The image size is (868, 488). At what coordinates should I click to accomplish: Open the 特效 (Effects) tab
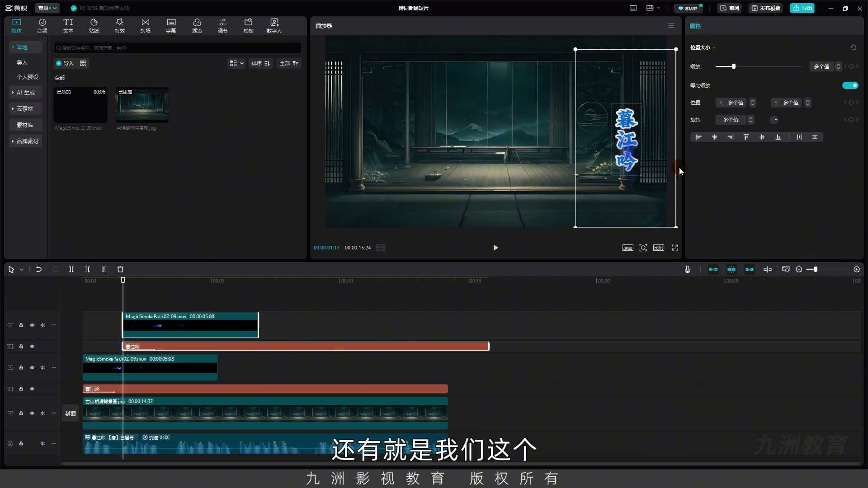click(x=119, y=26)
